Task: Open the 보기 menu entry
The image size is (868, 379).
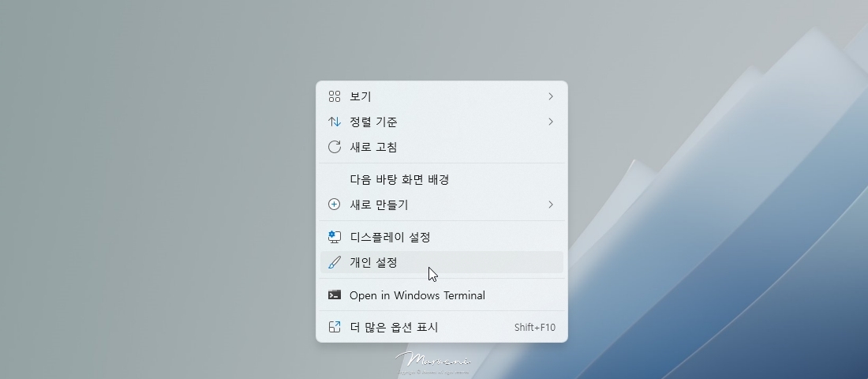Action: click(x=442, y=96)
